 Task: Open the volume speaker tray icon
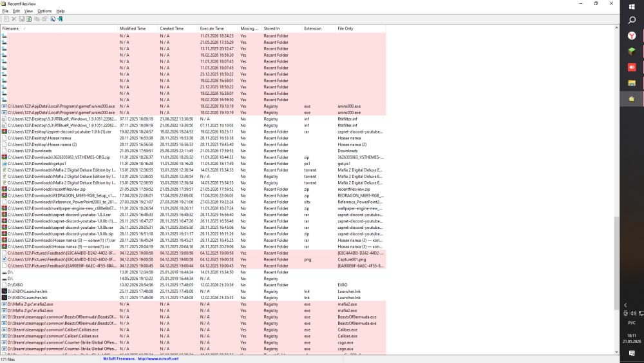pos(633,313)
